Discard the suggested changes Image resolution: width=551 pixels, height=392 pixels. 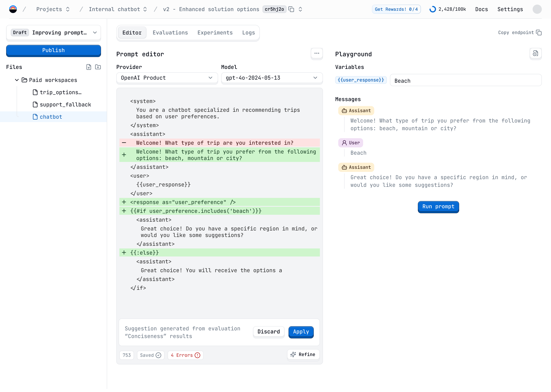tap(268, 332)
